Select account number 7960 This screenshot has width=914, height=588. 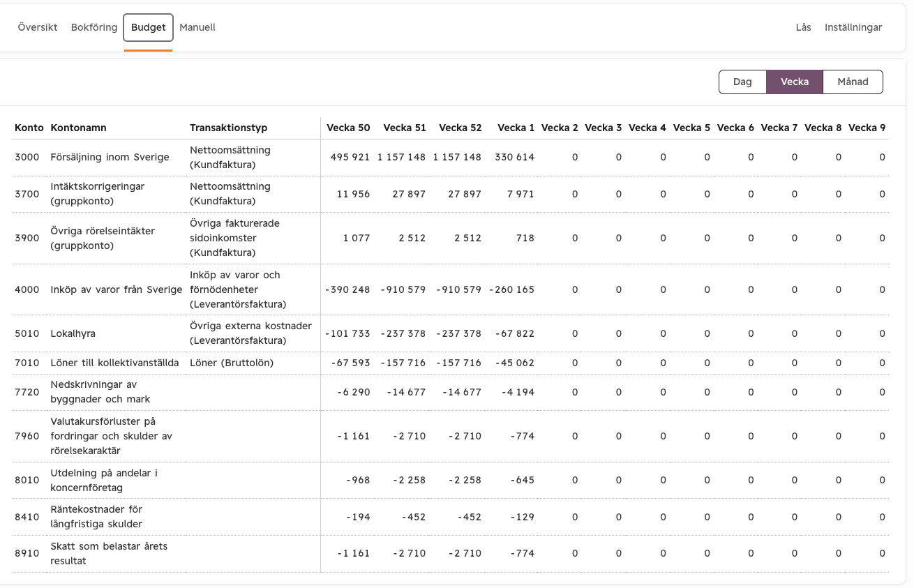tap(27, 436)
